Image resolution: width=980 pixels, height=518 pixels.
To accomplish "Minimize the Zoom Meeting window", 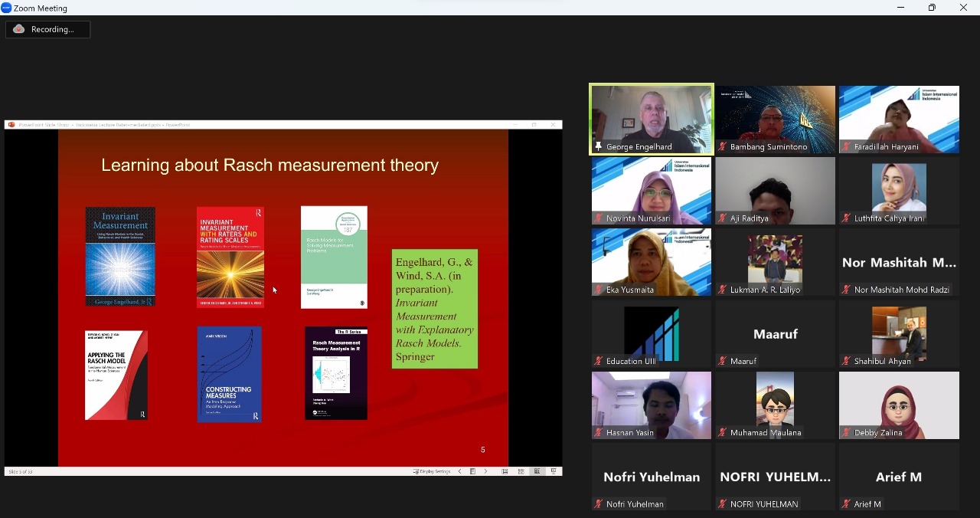I will tap(900, 8).
